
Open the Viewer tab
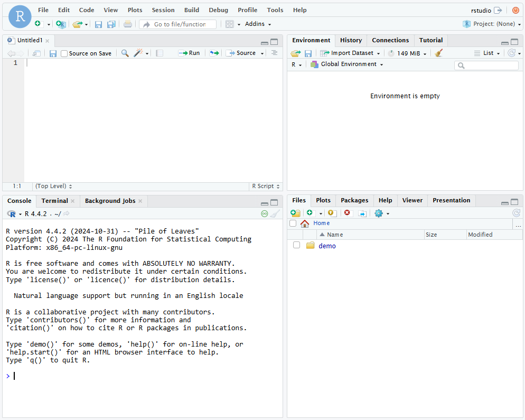coord(412,200)
